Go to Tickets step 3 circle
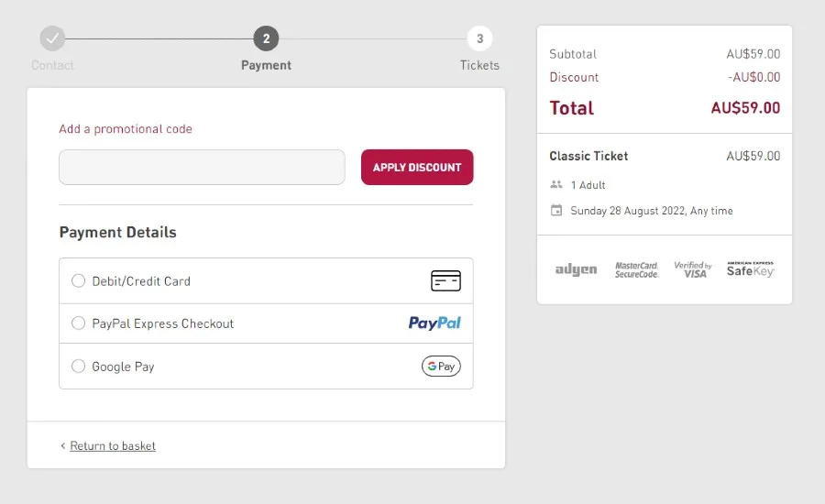 coord(479,38)
